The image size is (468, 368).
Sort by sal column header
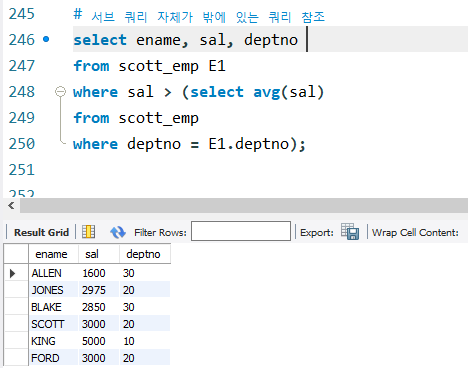(99, 254)
